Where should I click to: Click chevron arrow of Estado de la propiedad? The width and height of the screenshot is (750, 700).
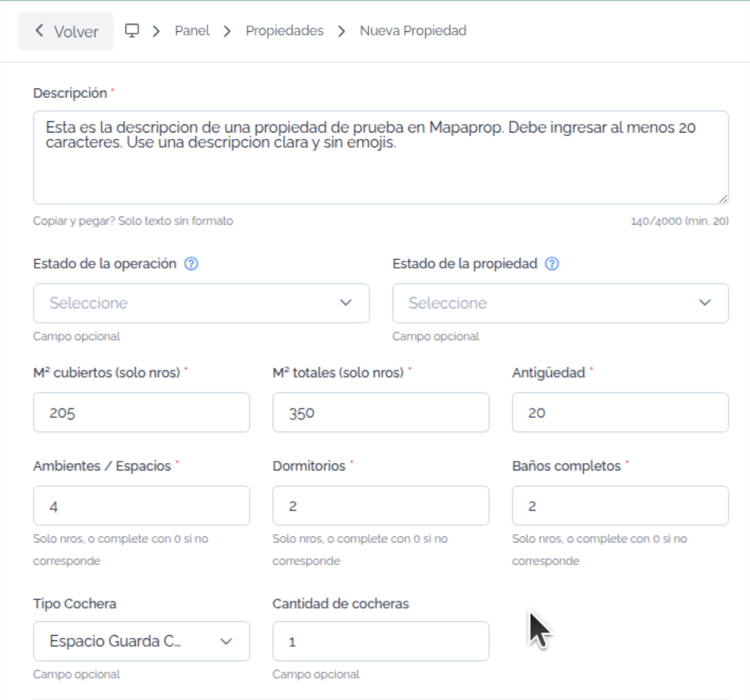(705, 303)
